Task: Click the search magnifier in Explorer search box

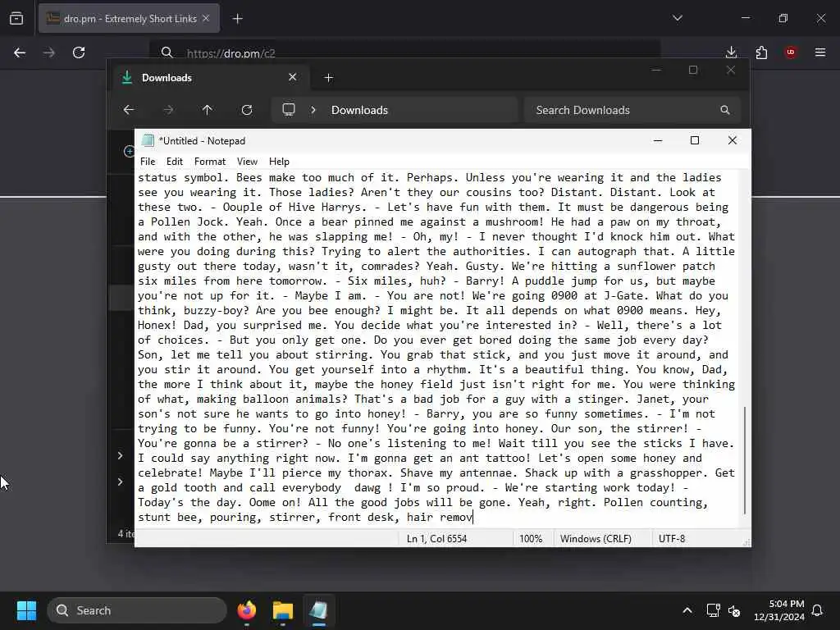Action: 725,110
